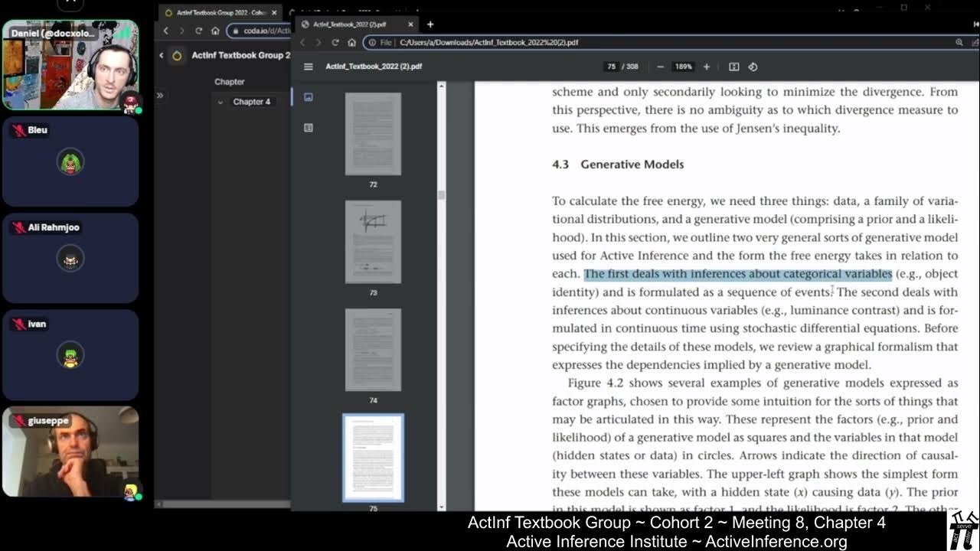Open page 74 thumbnail
This screenshot has width=980, height=551.
pos(373,350)
